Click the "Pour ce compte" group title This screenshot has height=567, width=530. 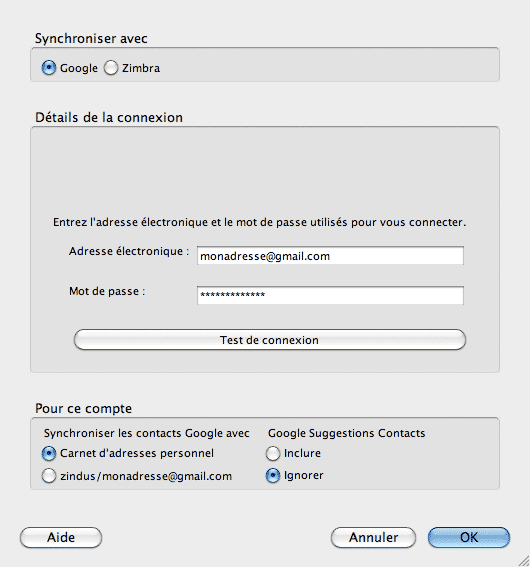[x=84, y=409]
